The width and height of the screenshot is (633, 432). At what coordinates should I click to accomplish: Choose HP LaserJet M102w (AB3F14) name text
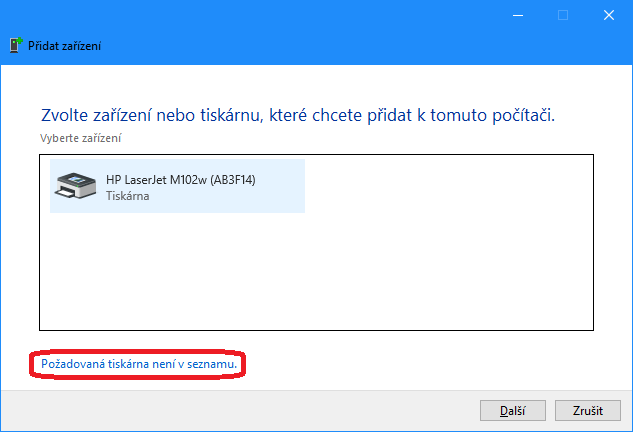[180, 180]
